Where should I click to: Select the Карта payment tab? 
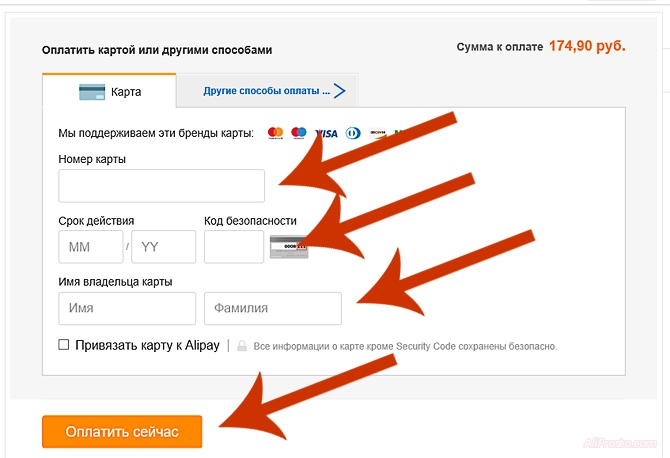109,91
